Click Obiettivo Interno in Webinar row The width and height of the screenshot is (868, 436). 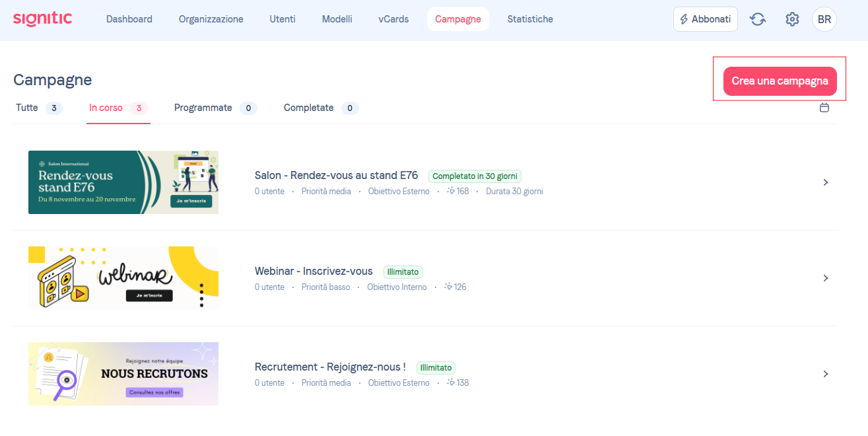click(x=397, y=287)
